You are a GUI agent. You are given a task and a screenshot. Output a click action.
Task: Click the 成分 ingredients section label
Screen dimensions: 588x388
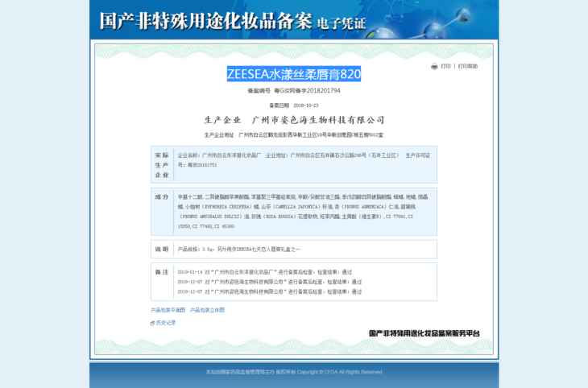(162, 196)
